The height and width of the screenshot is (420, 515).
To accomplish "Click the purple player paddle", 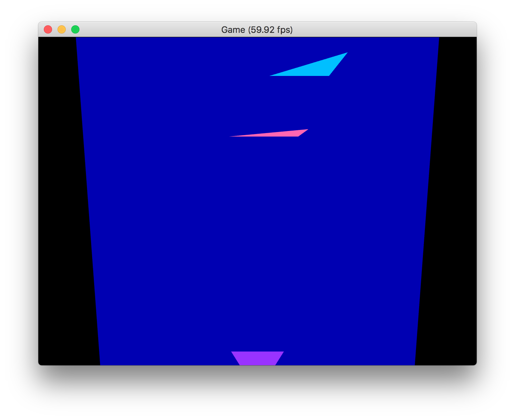I will coord(257,357).
